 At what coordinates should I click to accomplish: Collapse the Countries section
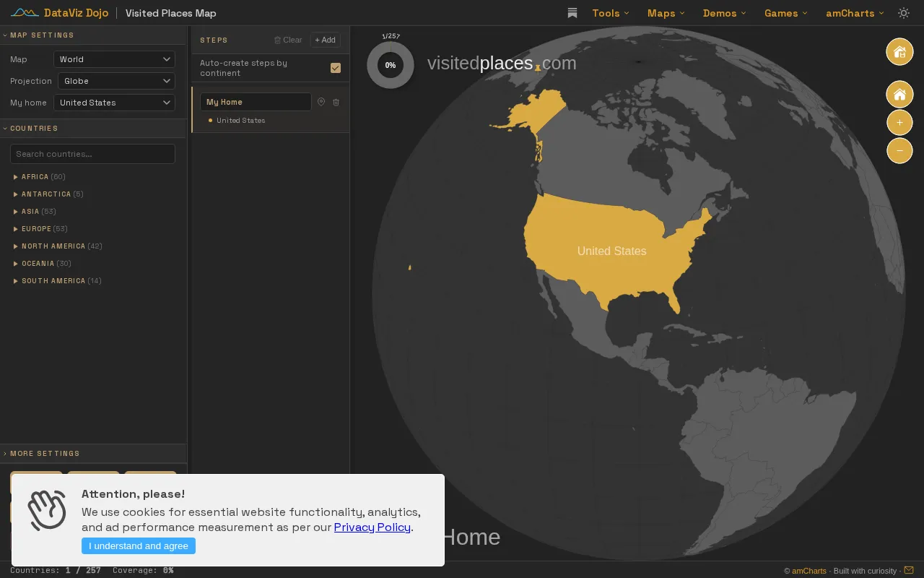[93, 128]
